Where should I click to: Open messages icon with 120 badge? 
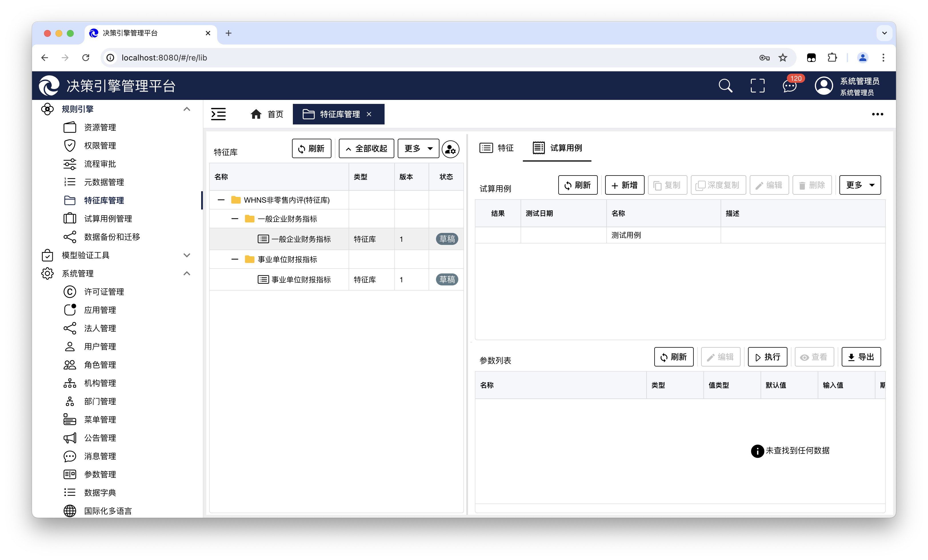point(789,86)
